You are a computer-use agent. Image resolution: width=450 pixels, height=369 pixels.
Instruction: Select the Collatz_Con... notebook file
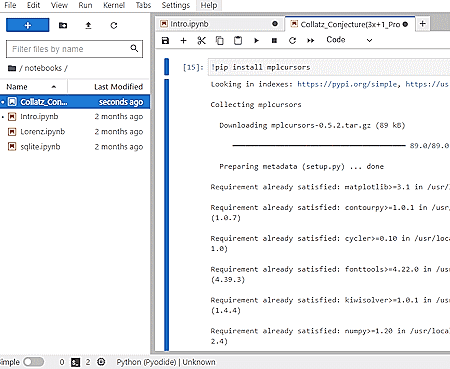[75, 102]
